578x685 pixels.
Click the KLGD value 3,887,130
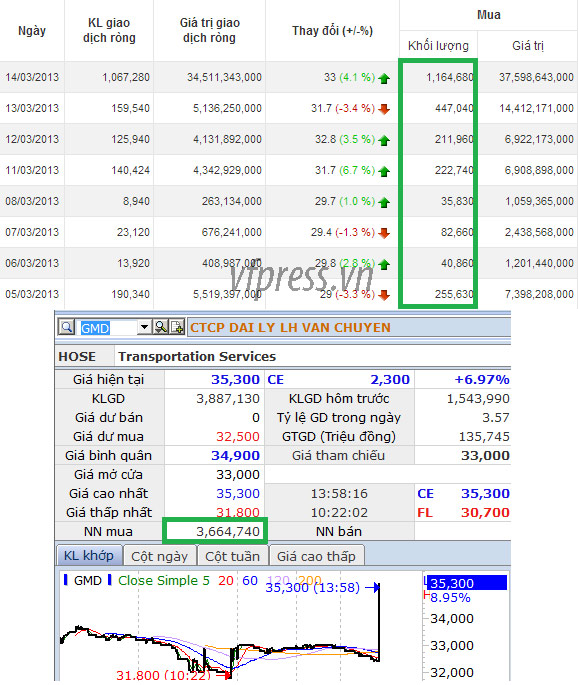pos(228,398)
